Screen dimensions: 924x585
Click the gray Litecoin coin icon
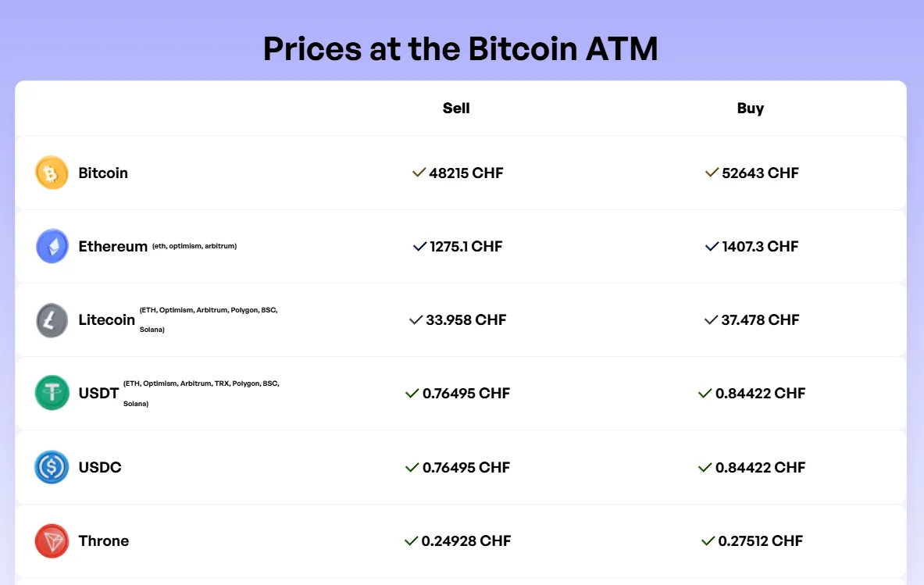point(52,320)
